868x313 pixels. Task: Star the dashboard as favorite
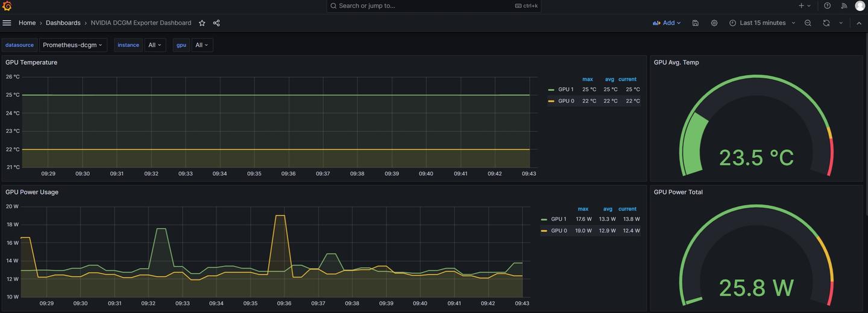point(202,23)
